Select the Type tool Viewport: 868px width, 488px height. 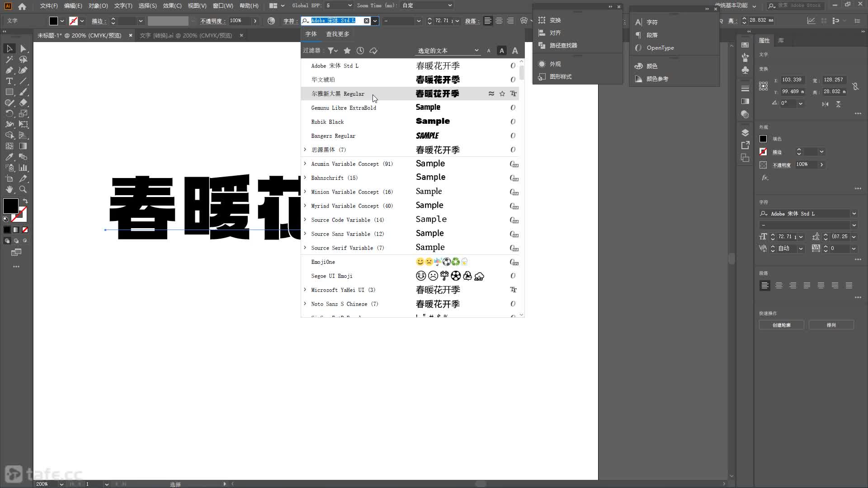pos(9,81)
